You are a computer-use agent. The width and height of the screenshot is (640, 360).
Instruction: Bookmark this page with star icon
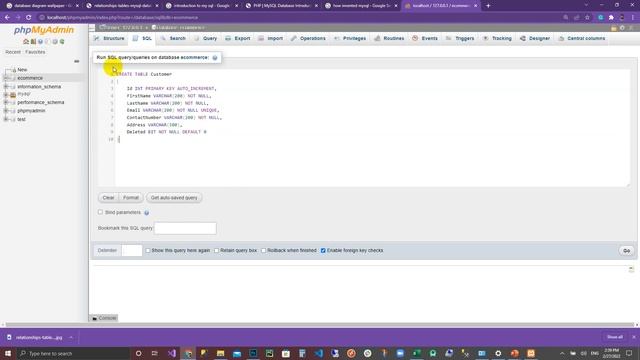tap(587, 18)
